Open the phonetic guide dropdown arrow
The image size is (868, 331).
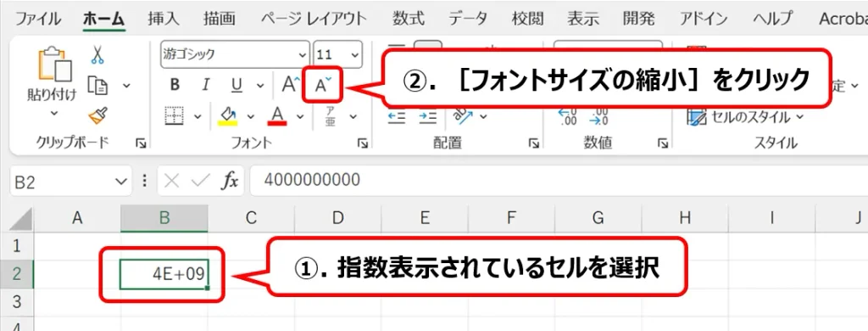[353, 116]
